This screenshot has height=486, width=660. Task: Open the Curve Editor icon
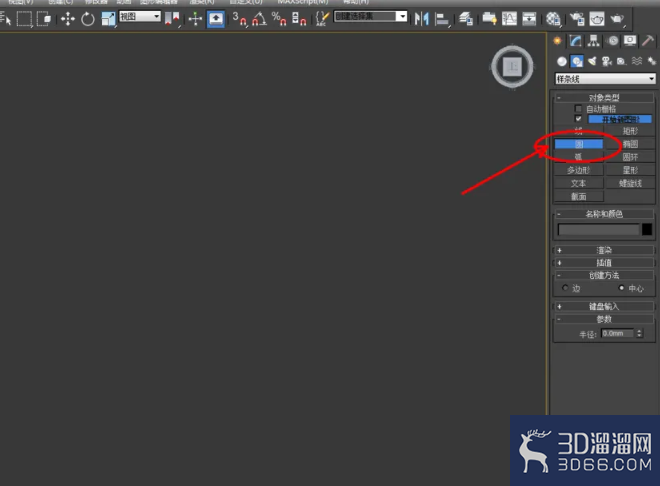click(x=509, y=19)
